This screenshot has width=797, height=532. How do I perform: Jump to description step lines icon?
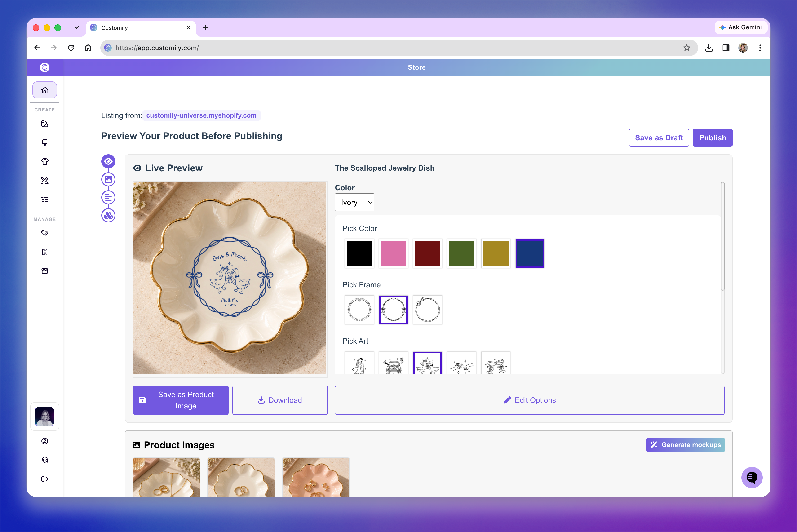coord(108,197)
